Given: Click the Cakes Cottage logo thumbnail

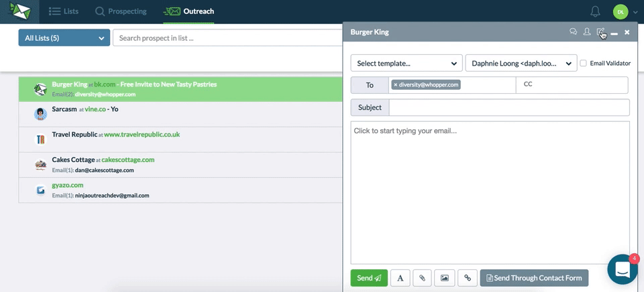Looking at the screenshot, I should click(40, 165).
